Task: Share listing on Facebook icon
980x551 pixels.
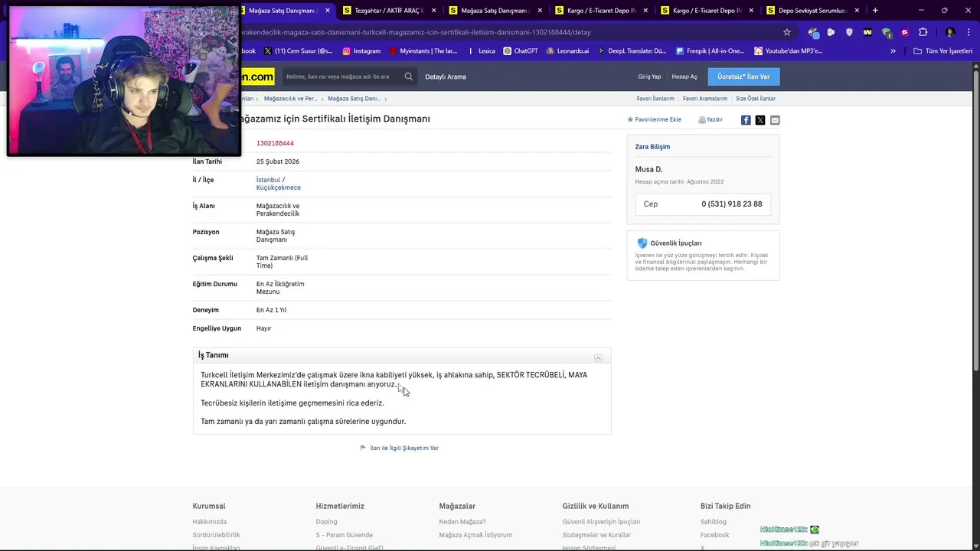Action: [x=746, y=120]
